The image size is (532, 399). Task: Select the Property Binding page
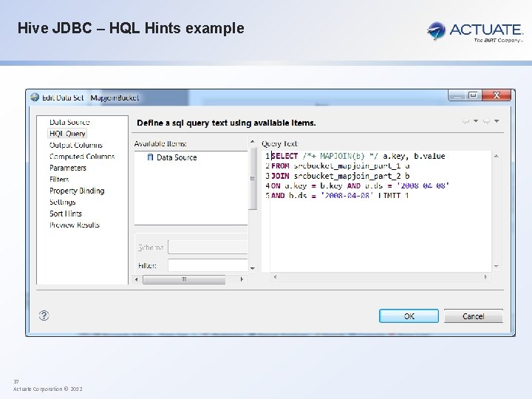tap(77, 191)
